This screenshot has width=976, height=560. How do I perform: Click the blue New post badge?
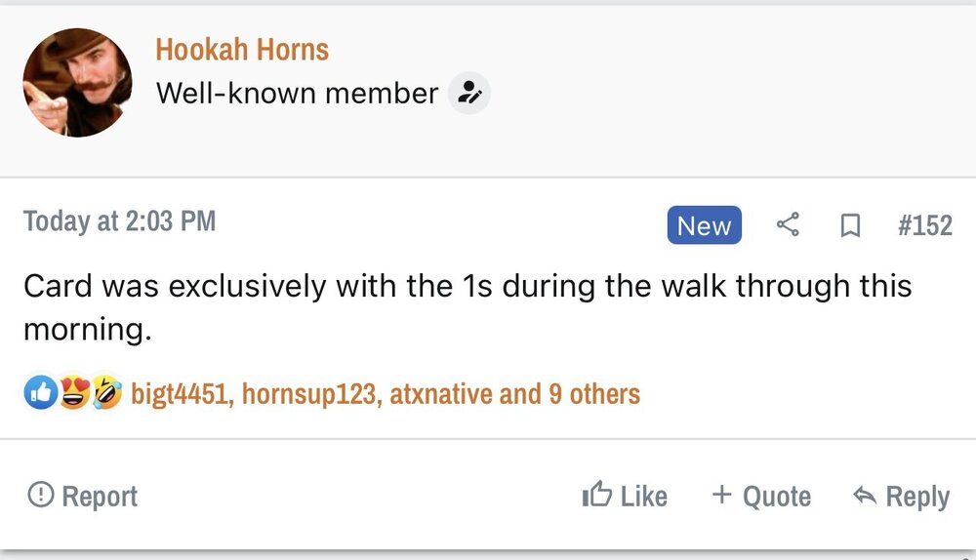704,225
